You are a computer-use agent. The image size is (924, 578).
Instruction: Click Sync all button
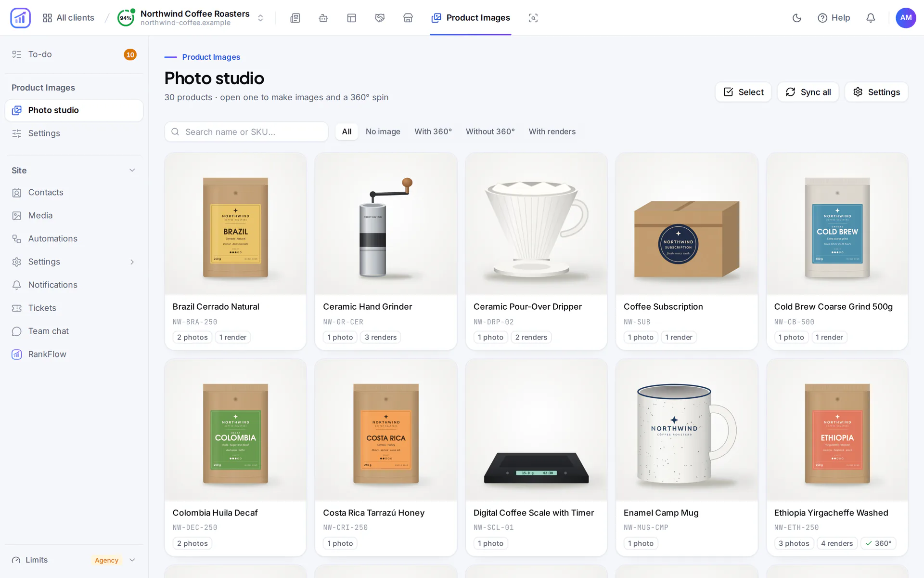coord(808,92)
